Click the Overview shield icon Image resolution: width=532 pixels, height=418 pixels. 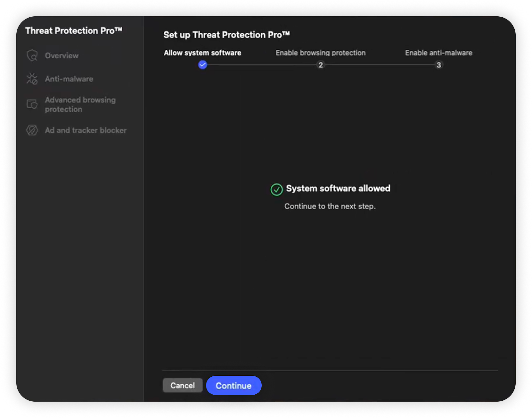[x=32, y=56]
